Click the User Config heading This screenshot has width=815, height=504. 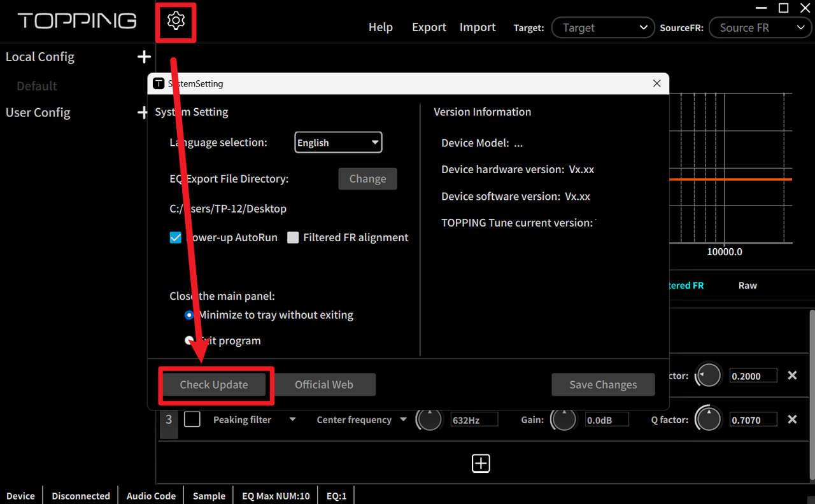[38, 113]
